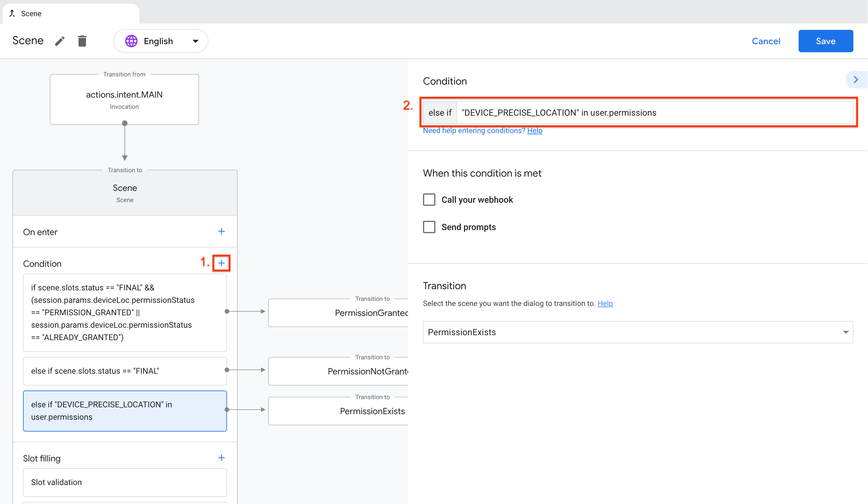Image resolution: width=868 pixels, height=504 pixels.
Task: Open the English language dropdown
Action: coord(195,41)
